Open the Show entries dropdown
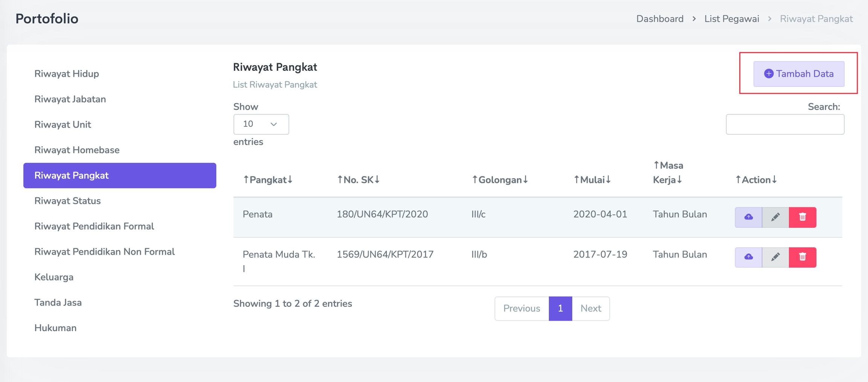Image resolution: width=868 pixels, height=382 pixels. pyautogui.click(x=261, y=124)
